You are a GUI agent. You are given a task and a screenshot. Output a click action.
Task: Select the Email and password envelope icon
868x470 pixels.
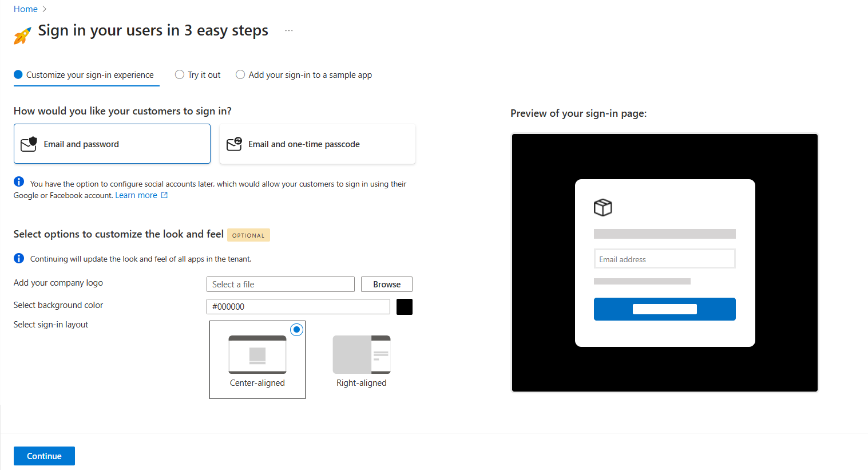coord(28,144)
